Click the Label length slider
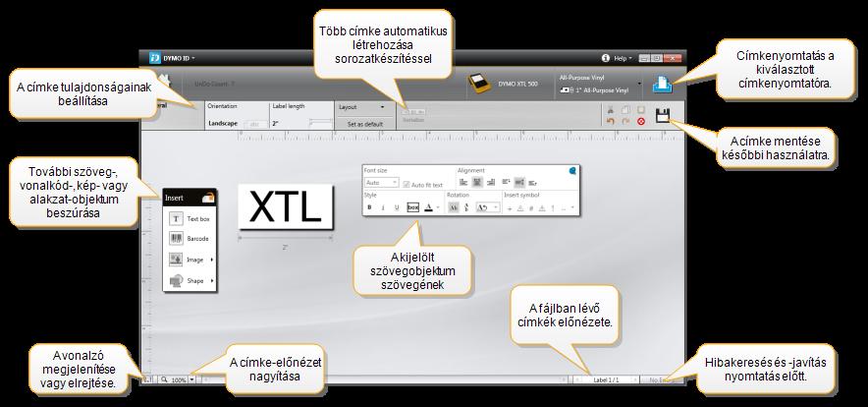 tap(320, 122)
